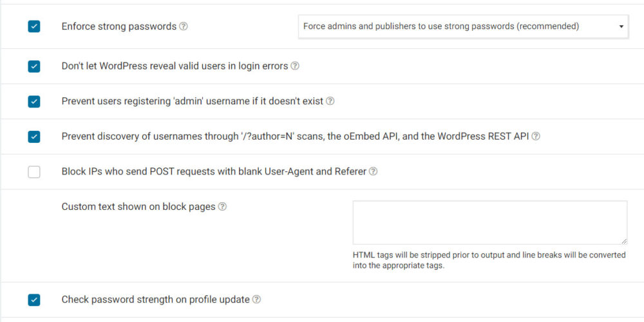The image size is (644, 322).
Task: Enable blocking POST requests with blank User-Agent
Action: coord(34,171)
